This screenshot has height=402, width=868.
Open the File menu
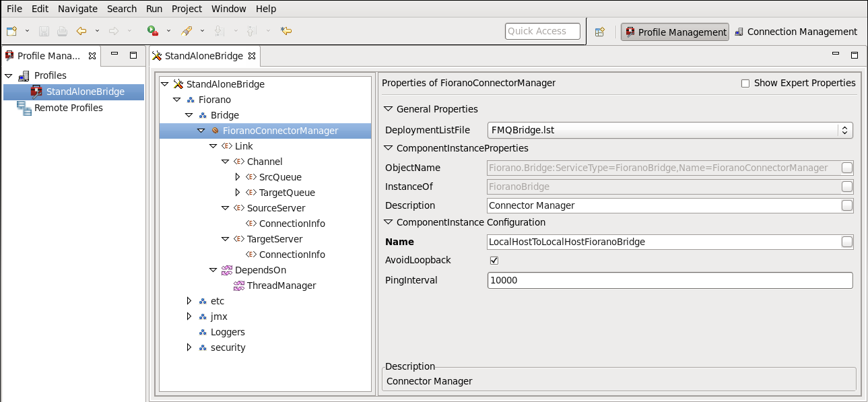point(14,9)
